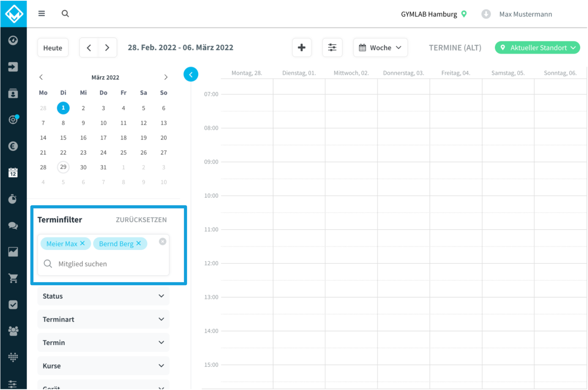This screenshot has height=390, width=588.
Task: Open calendar filter settings sliders icon
Action: [332, 48]
